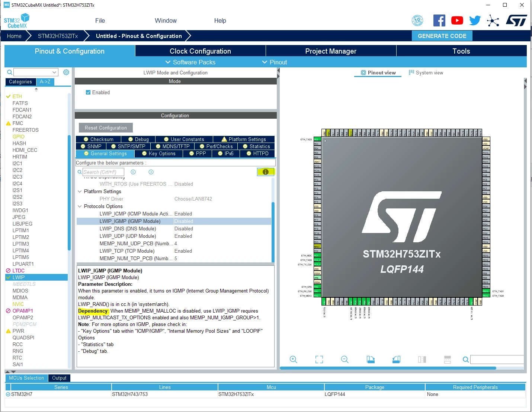Uncheck the LWIP Enabled checkbox

(x=88, y=92)
